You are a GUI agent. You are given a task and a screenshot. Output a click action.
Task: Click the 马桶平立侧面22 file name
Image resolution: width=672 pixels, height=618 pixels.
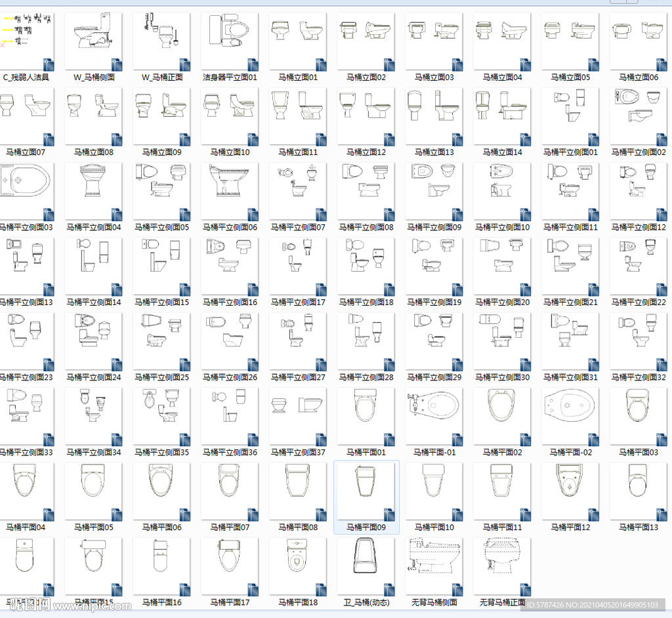coord(639,302)
